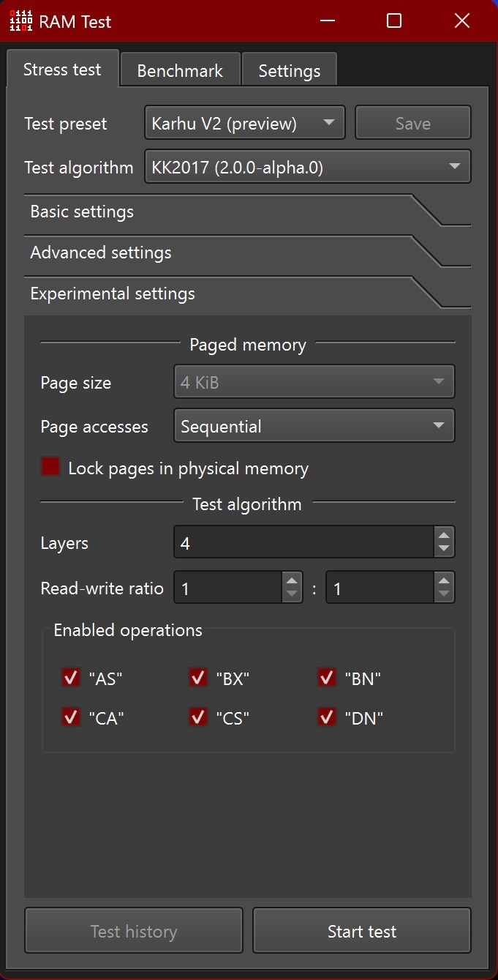Viewport: 498px width, 980px height.
Task: Click Layers spinner down arrow
Action: tap(443, 549)
